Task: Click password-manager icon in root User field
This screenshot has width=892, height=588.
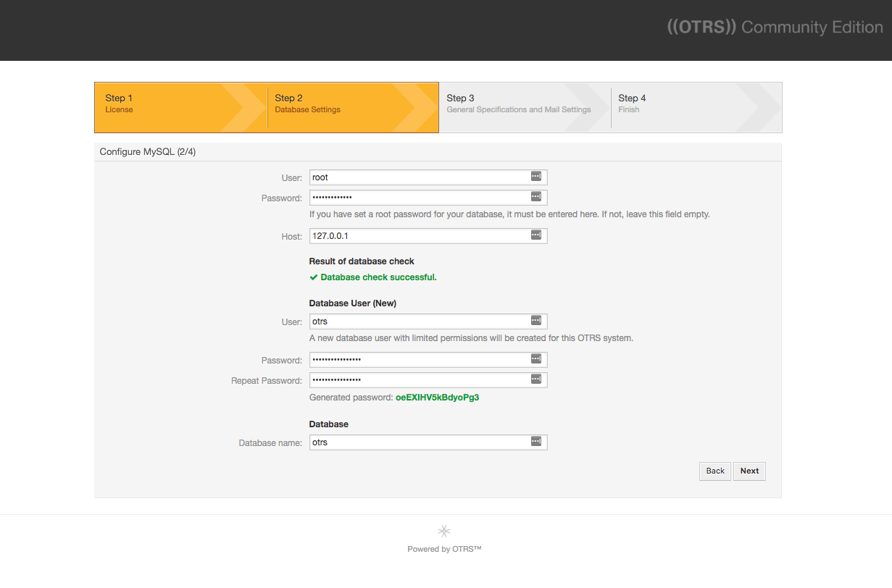Action: click(x=536, y=176)
